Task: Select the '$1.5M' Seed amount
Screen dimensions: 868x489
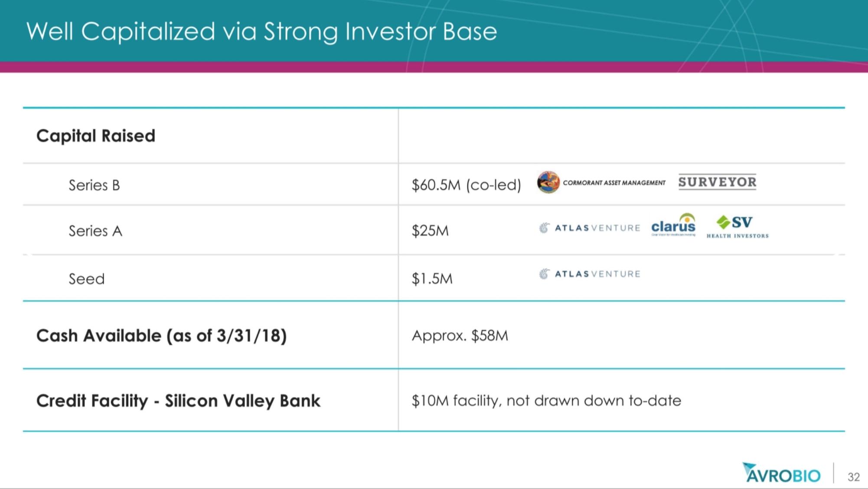Action: pos(432,279)
